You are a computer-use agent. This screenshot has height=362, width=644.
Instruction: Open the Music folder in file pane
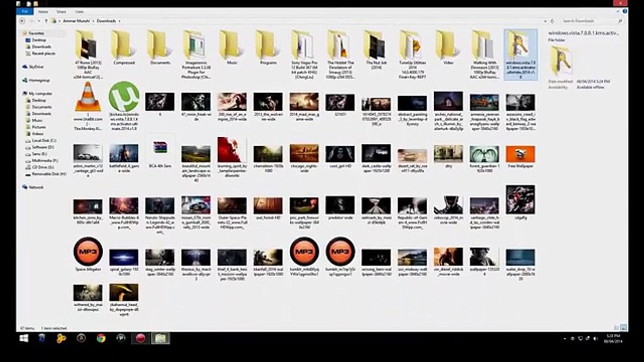point(232,47)
